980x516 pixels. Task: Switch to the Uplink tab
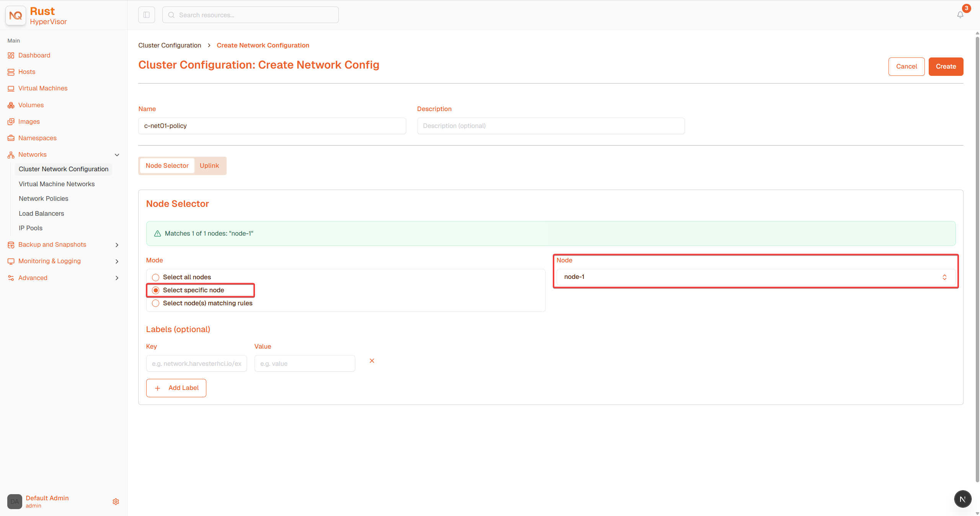[209, 166]
